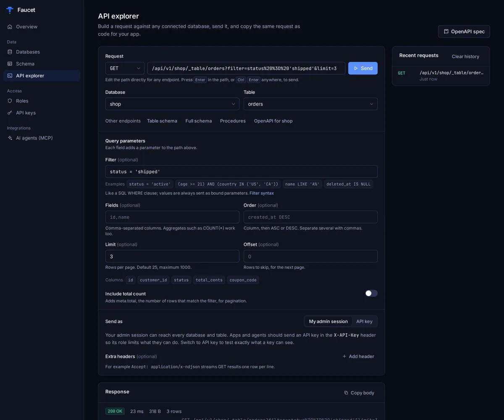The image size is (504, 420).
Task: Click the Overview home icon
Action: point(10,26)
